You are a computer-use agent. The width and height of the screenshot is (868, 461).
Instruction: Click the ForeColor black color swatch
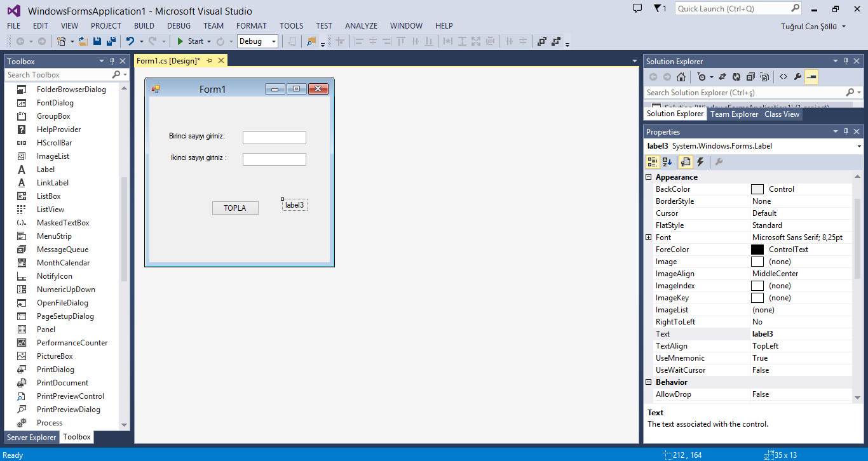pyautogui.click(x=757, y=250)
